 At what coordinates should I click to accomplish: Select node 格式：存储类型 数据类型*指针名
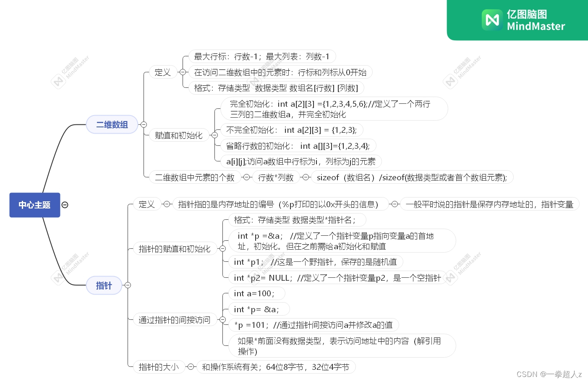click(x=298, y=220)
